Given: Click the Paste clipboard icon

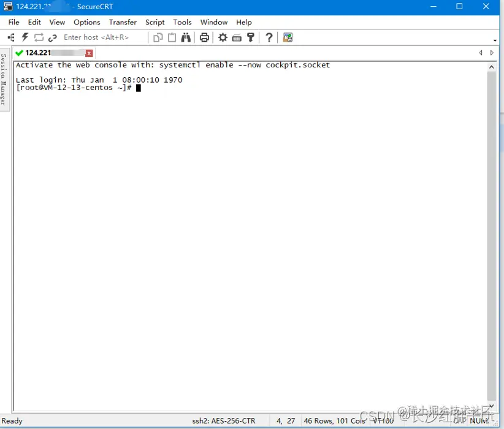Looking at the screenshot, I should point(172,37).
